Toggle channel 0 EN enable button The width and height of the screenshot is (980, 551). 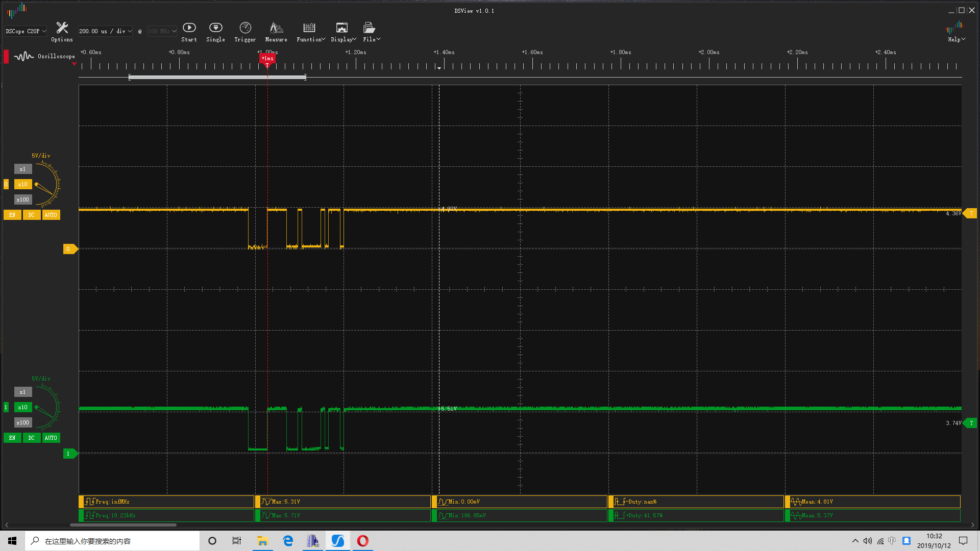click(12, 215)
